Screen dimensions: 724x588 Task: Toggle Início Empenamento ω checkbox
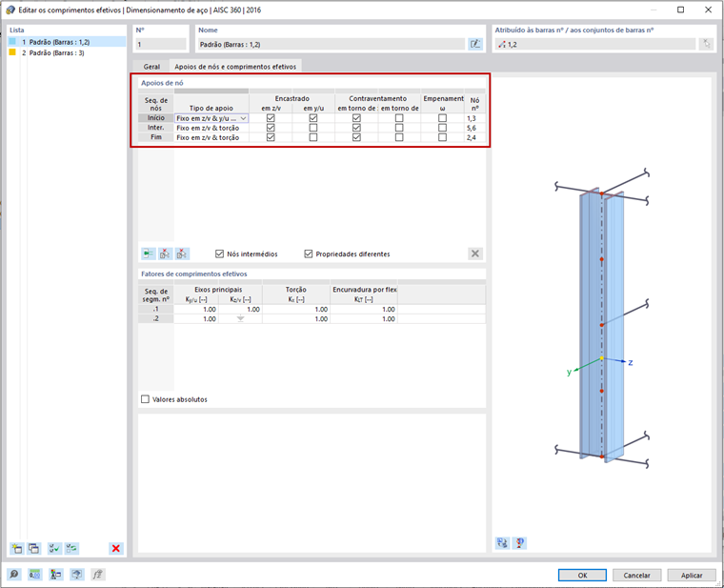click(442, 118)
